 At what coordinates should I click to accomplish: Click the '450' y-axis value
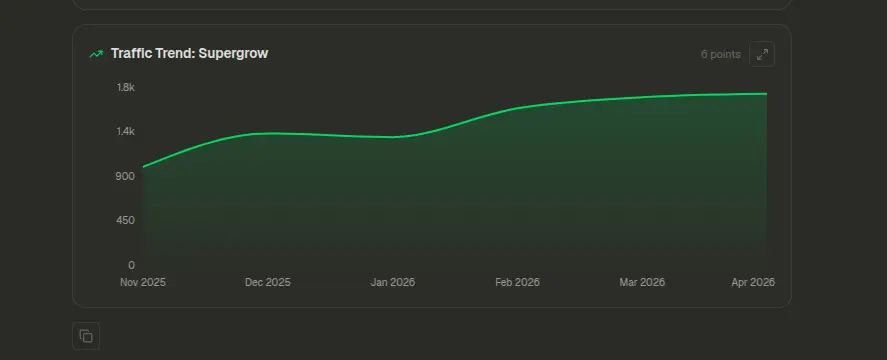(x=126, y=220)
